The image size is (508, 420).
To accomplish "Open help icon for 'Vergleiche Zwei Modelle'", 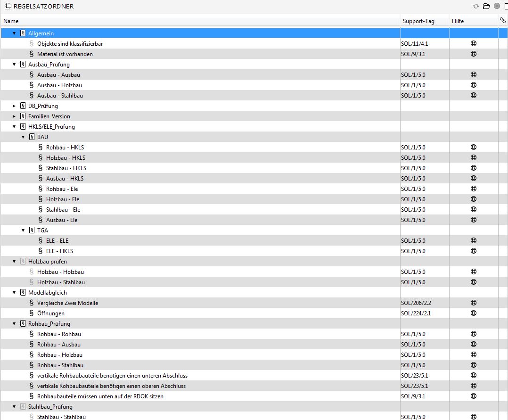I will 474,303.
